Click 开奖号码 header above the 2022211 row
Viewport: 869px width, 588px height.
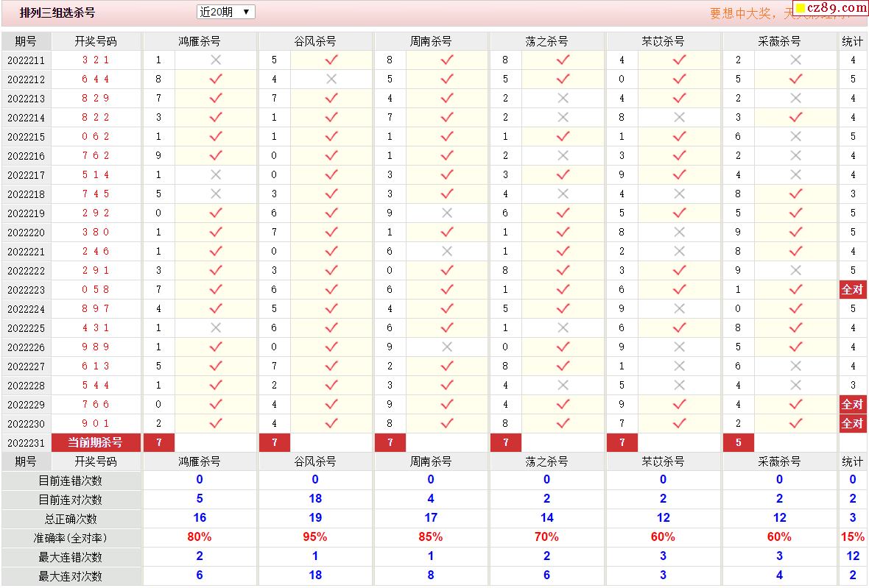[x=95, y=41]
